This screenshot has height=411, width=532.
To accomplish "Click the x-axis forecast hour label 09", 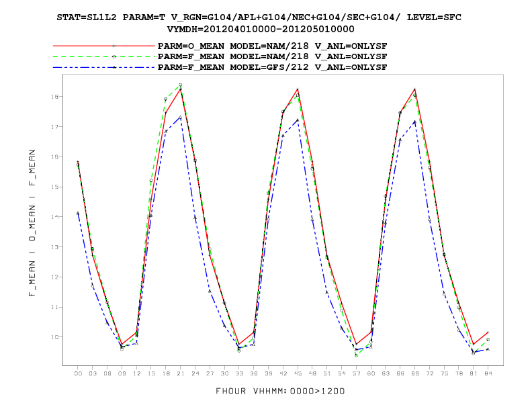I will [x=122, y=373].
